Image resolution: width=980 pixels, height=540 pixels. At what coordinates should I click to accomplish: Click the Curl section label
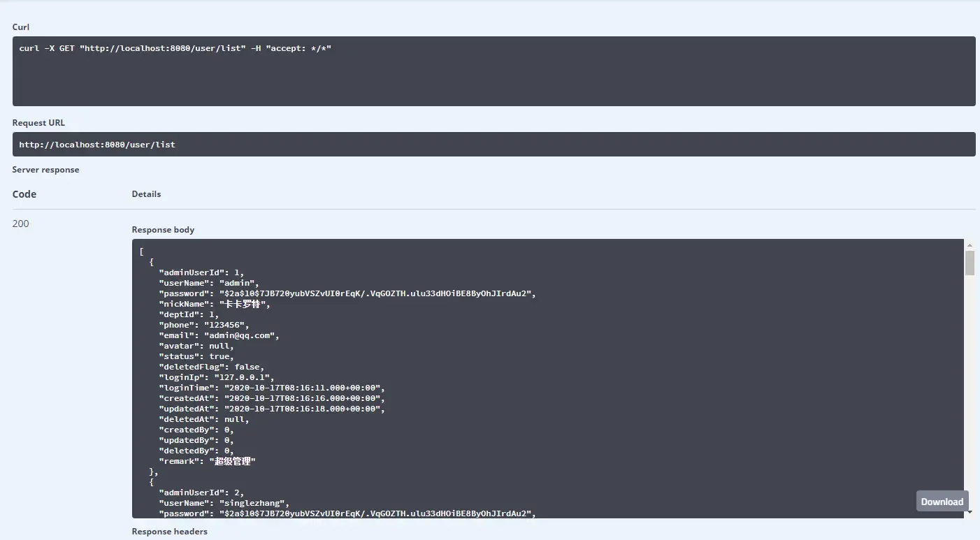(x=20, y=27)
